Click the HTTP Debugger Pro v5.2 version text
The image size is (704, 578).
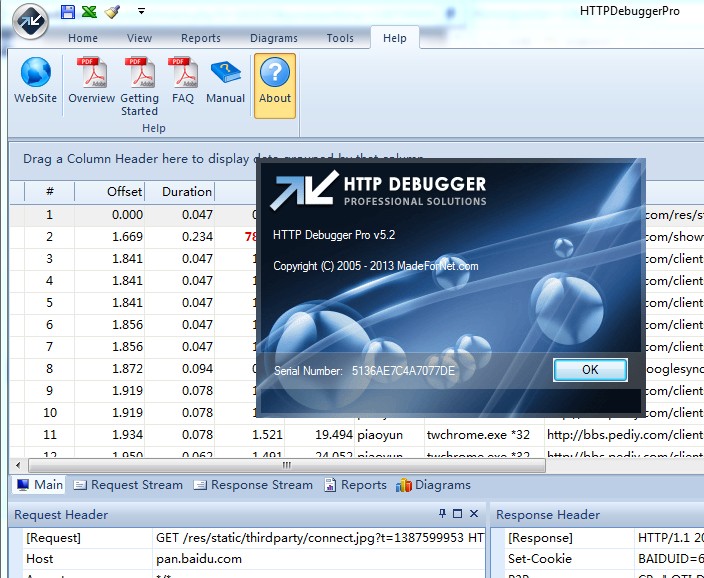[x=334, y=235]
